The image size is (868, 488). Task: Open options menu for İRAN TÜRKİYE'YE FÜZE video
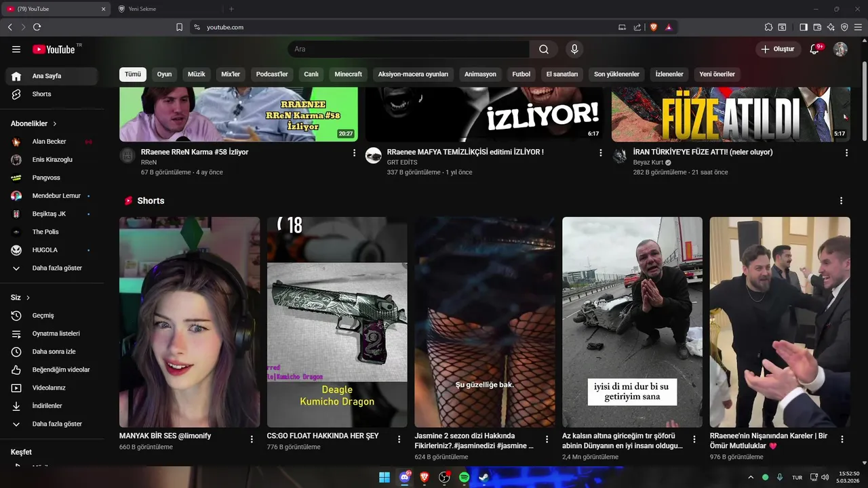[x=846, y=153]
